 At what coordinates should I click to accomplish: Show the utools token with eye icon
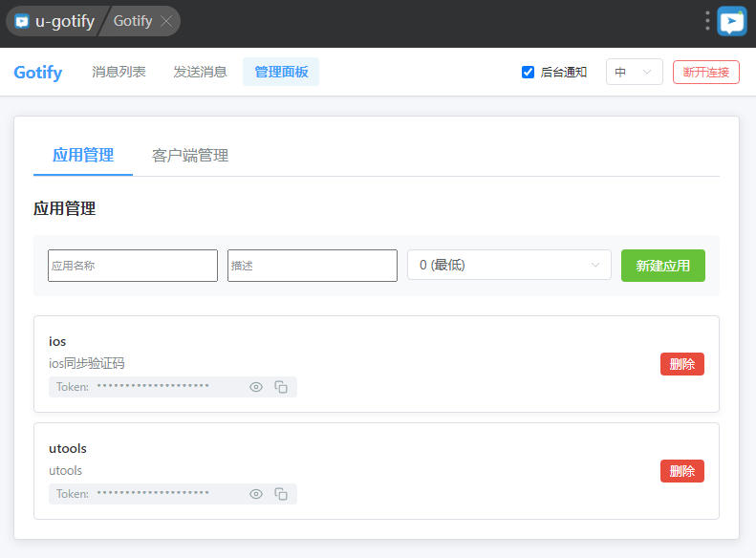point(256,494)
